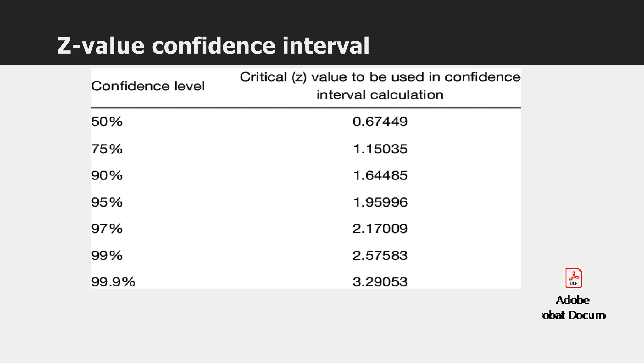
Task: Click the dark title banner background
Action: (x=503, y=31)
